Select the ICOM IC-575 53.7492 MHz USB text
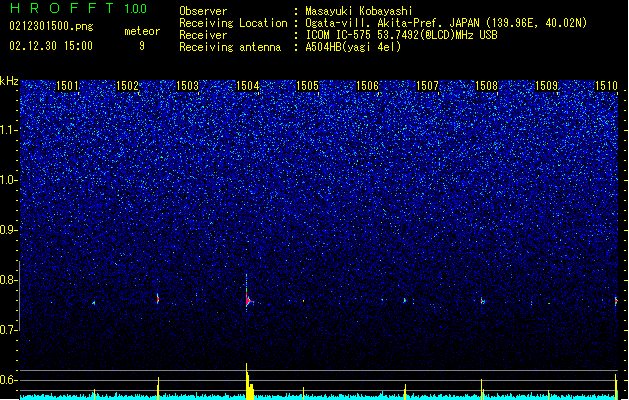The height and width of the screenshot is (400, 629). [x=401, y=35]
